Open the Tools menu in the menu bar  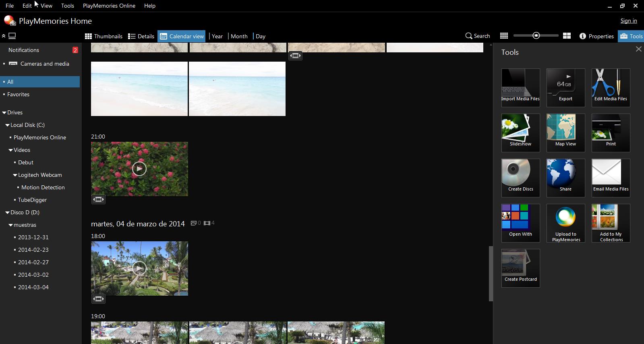(x=67, y=6)
